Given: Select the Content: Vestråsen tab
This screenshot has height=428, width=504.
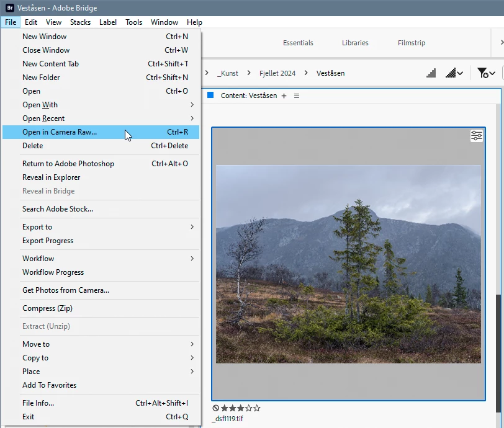Looking at the screenshot, I should 249,96.
